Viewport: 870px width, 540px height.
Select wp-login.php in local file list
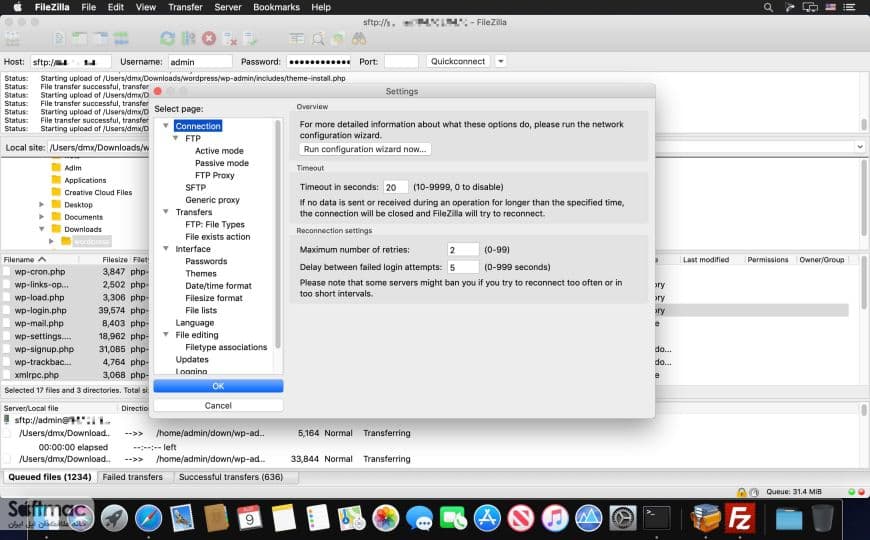coord(41,311)
